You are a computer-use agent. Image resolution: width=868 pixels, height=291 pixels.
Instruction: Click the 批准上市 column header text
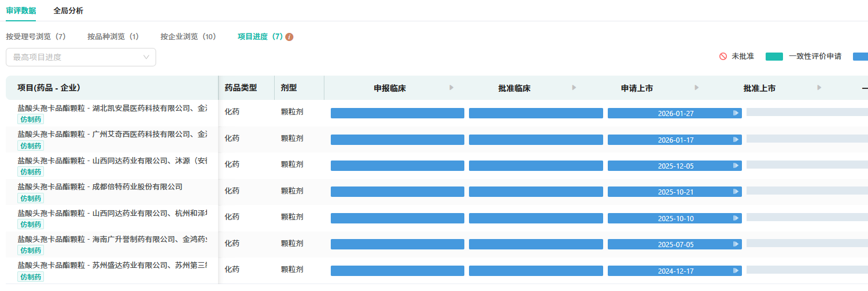[759, 88]
